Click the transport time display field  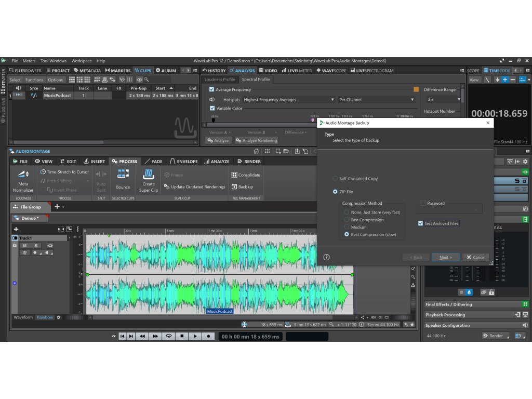[x=250, y=336]
